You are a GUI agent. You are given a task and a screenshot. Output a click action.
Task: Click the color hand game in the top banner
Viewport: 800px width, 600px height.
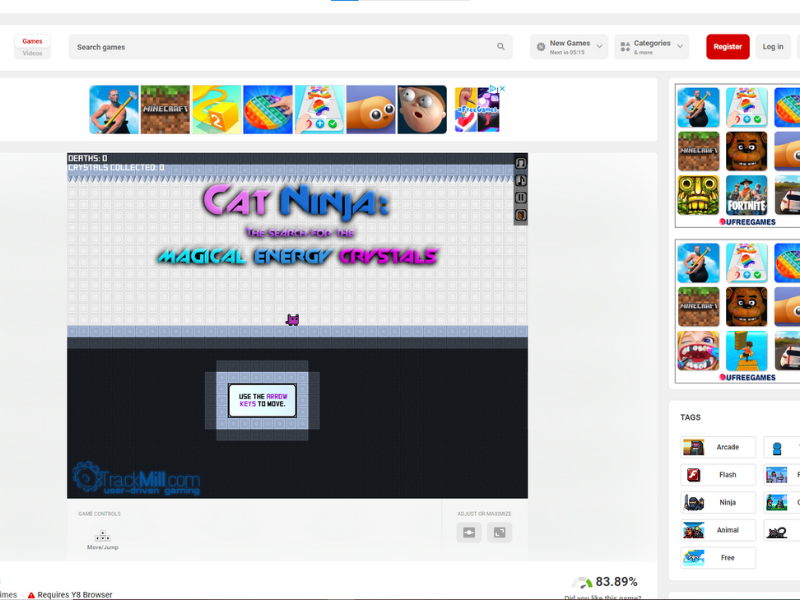click(x=319, y=110)
